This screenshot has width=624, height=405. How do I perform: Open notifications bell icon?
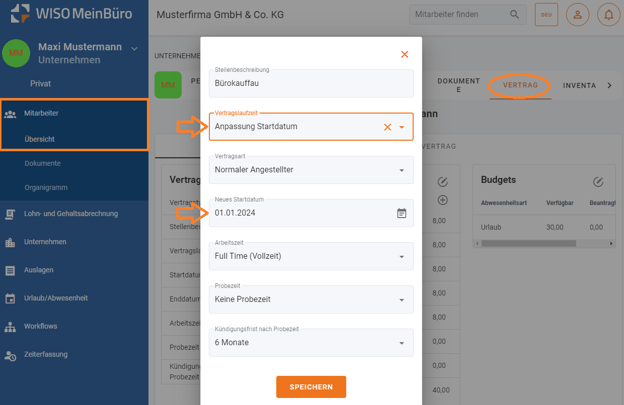608,15
